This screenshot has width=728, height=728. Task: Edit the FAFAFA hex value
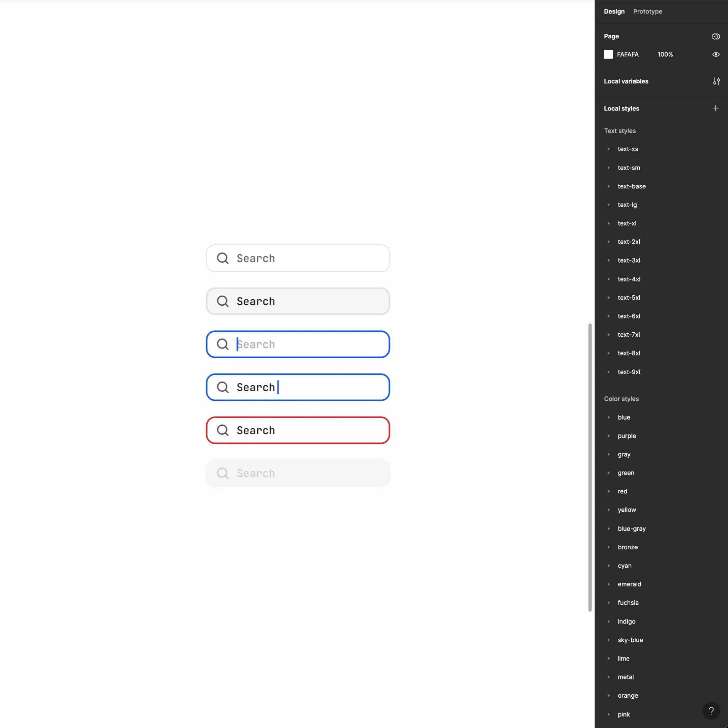point(628,54)
